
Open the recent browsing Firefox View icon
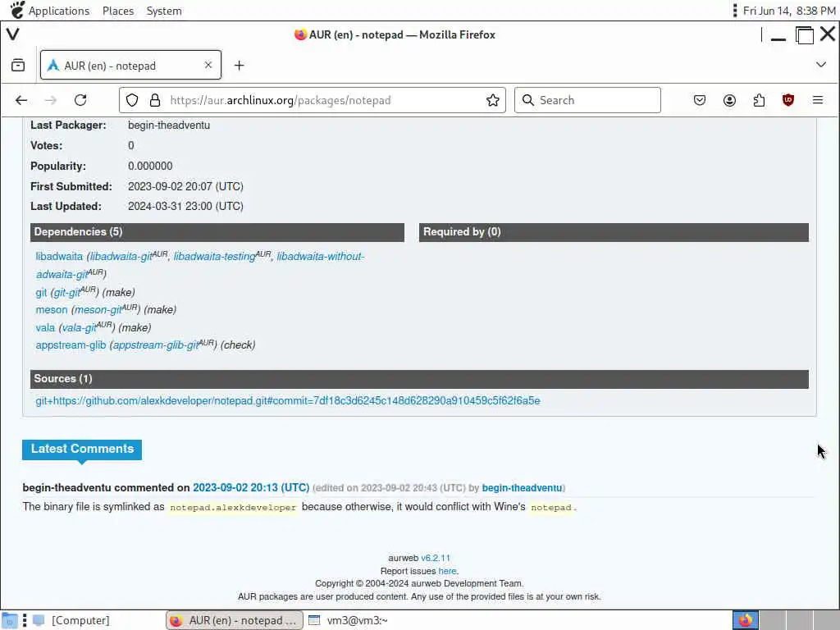(18, 66)
